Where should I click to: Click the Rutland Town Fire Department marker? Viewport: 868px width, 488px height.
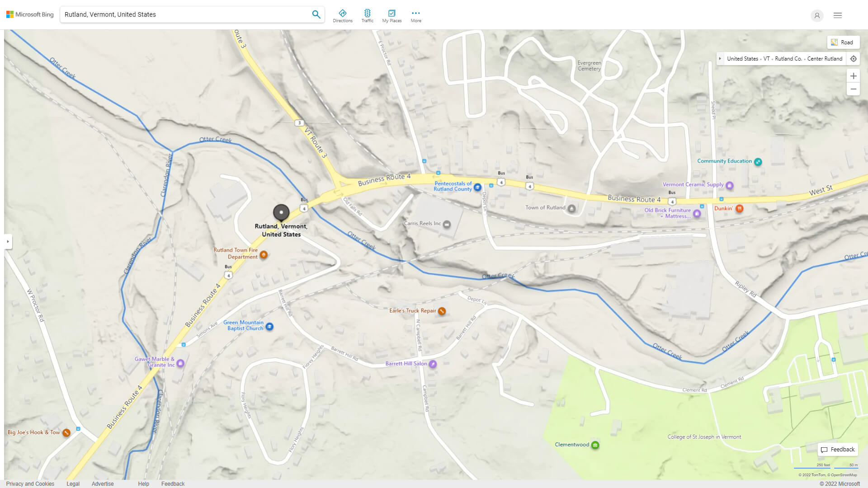click(x=264, y=255)
